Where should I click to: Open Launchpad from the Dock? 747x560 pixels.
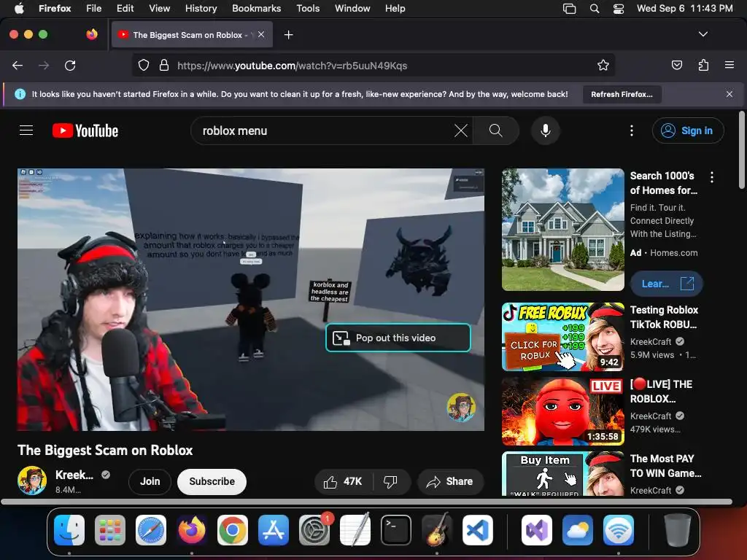coord(110,529)
